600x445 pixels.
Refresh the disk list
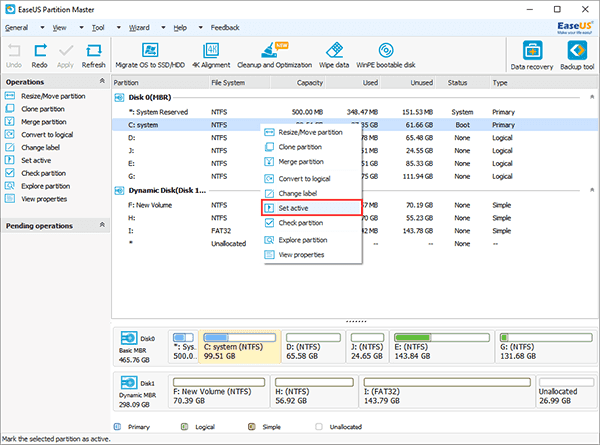point(93,56)
